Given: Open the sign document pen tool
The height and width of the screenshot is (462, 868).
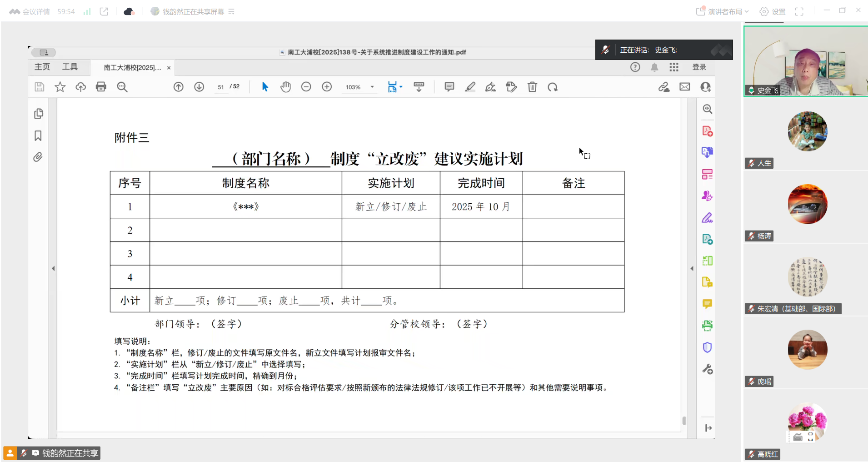Looking at the screenshot, I should [491, 87].
